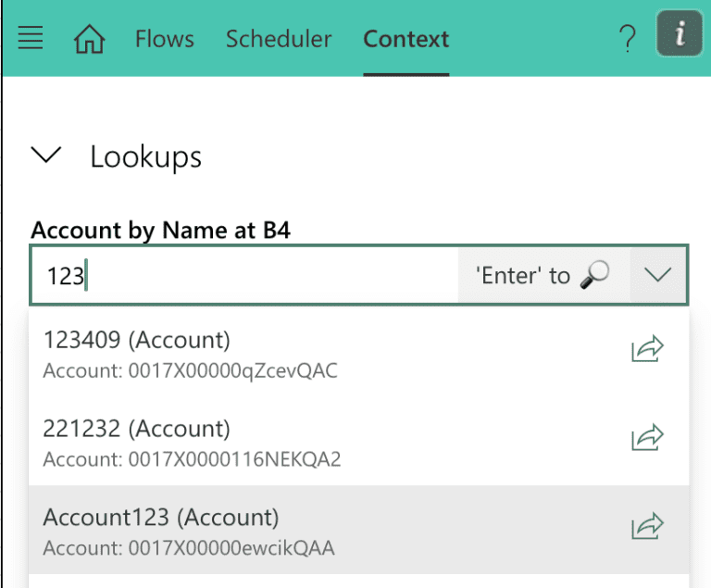Switch to the Flows tab
This screenshot has width=711, height=588.
click(165, 39)
